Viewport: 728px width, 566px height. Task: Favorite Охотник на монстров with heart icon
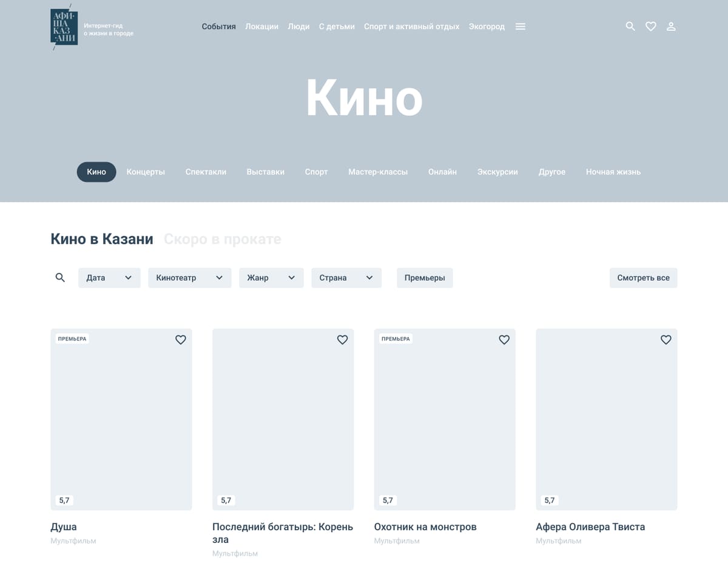coord(504,340)
